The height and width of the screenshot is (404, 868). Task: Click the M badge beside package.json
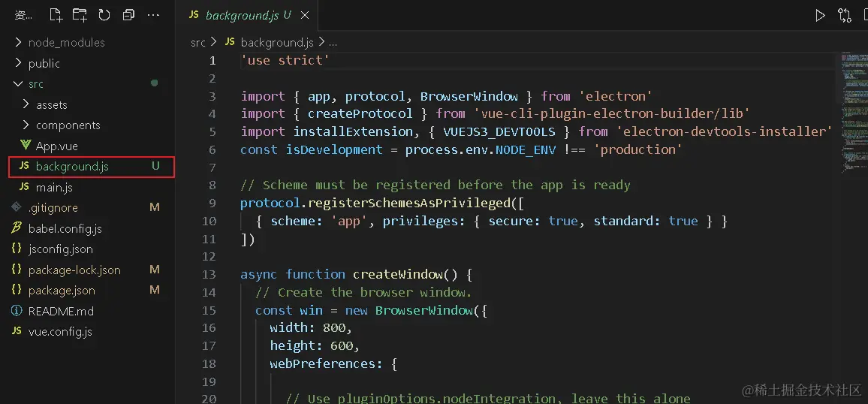pyautogui.click(x=155, y=291)
